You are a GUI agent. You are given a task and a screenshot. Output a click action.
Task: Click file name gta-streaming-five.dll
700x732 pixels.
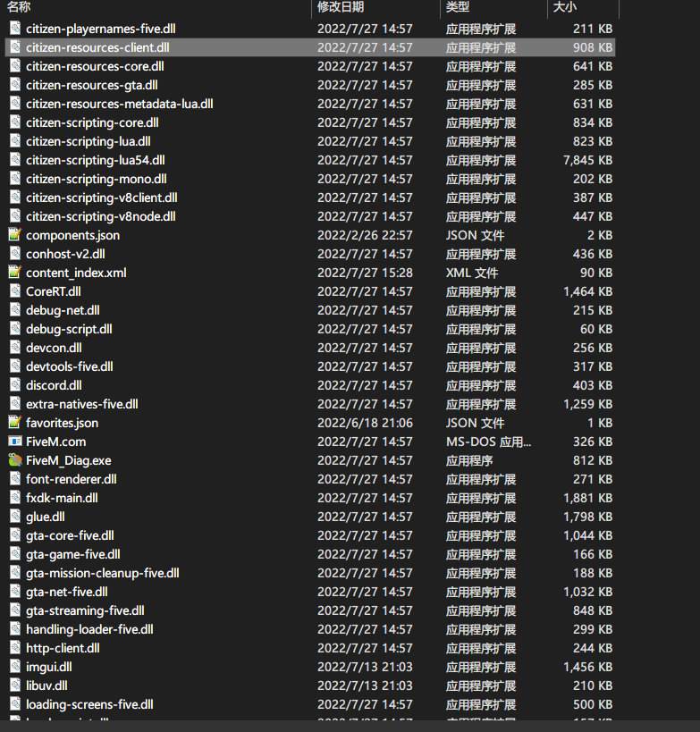pyautogui.click(x=86, y=610)
